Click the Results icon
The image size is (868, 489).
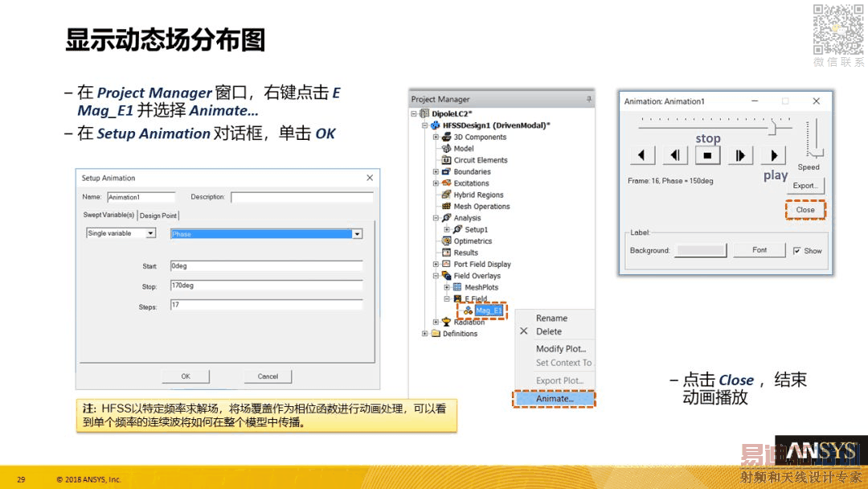446,253
